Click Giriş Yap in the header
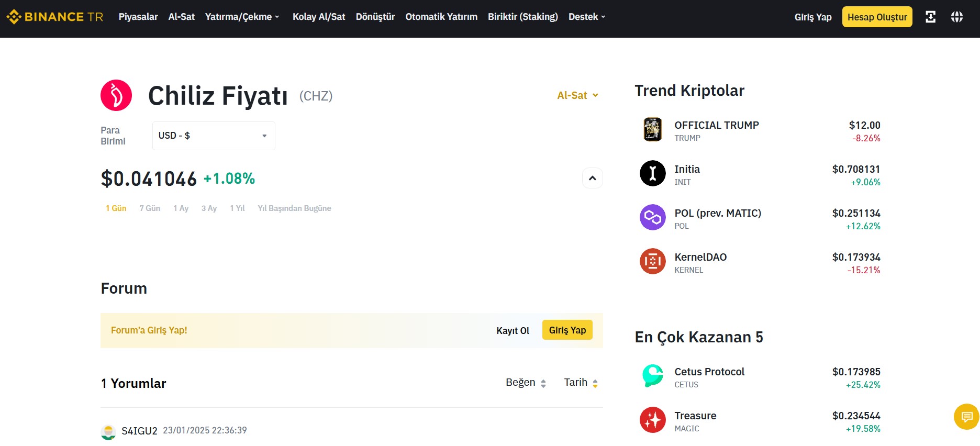The height and width of the screenshot is (446, 980). click(813, 17)
